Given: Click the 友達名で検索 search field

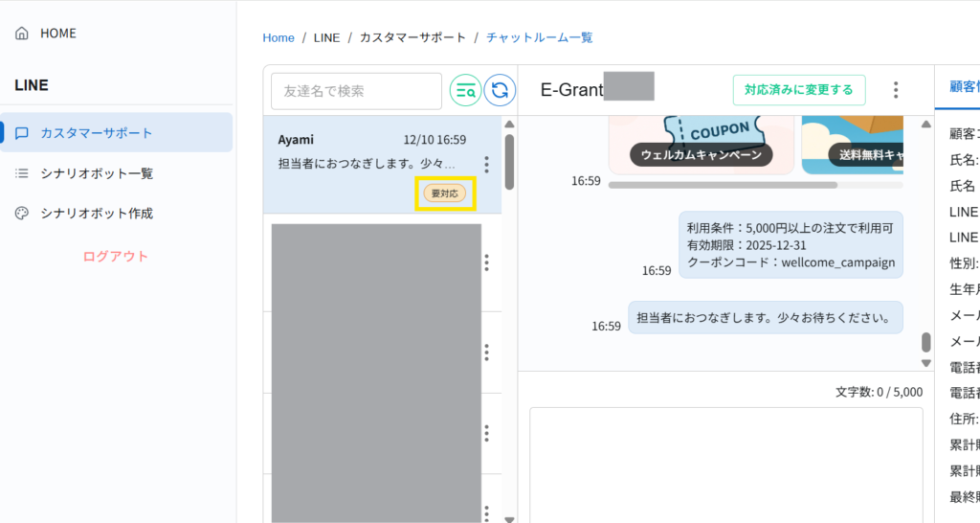Looking at the screenshot, I should 356,91.
